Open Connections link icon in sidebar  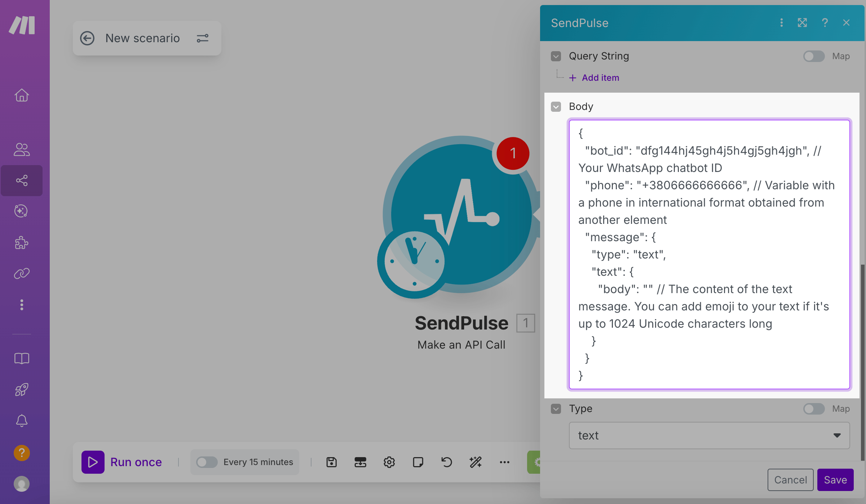22,274
